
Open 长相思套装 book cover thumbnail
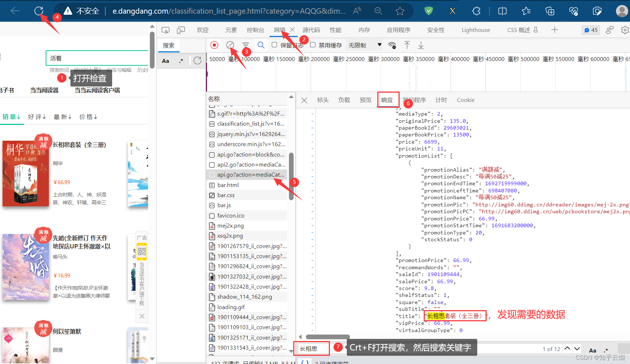click(26, 174)
